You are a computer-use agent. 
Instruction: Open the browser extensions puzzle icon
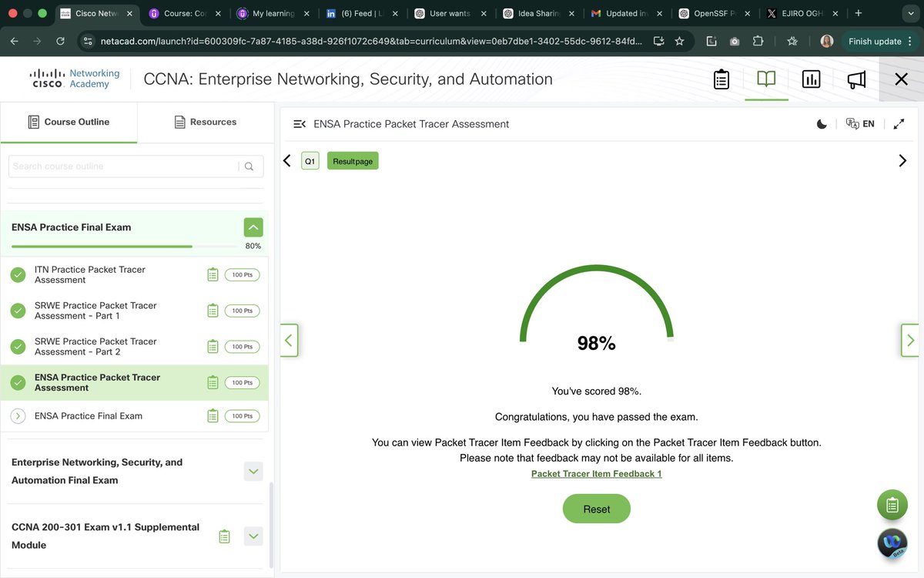758,42
